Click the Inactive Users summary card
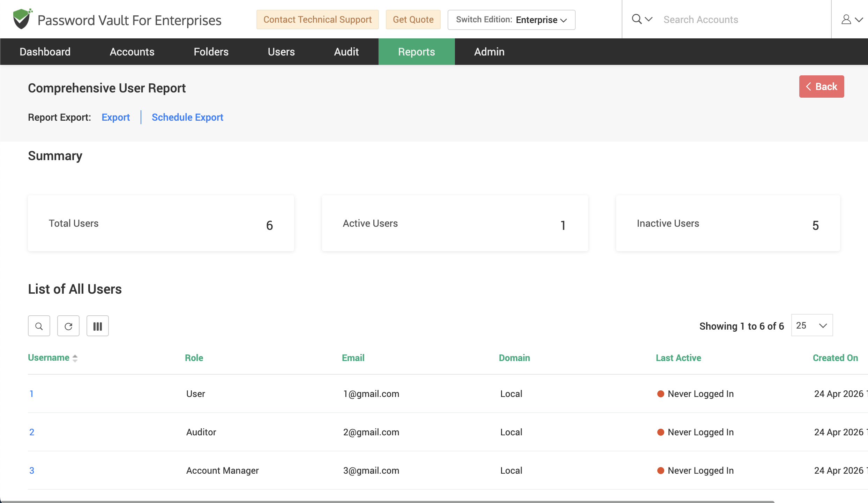Viewport: 868px width, 503px height. click(x=728, y=223)
